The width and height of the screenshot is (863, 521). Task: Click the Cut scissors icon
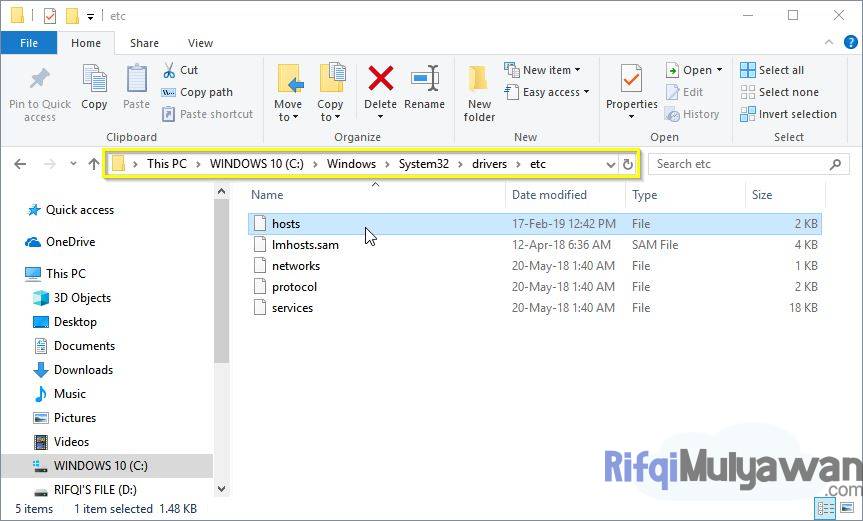pos(169,70)
